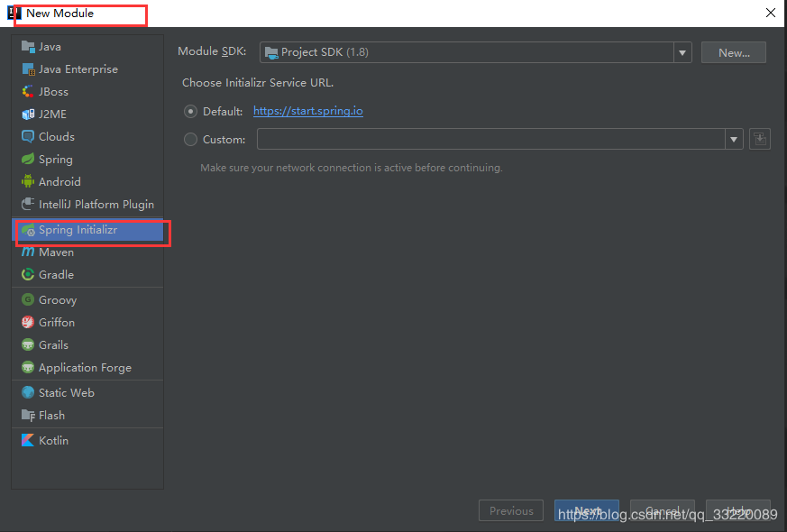
Task: Click the Grails text label
Action: click(54, 344)
